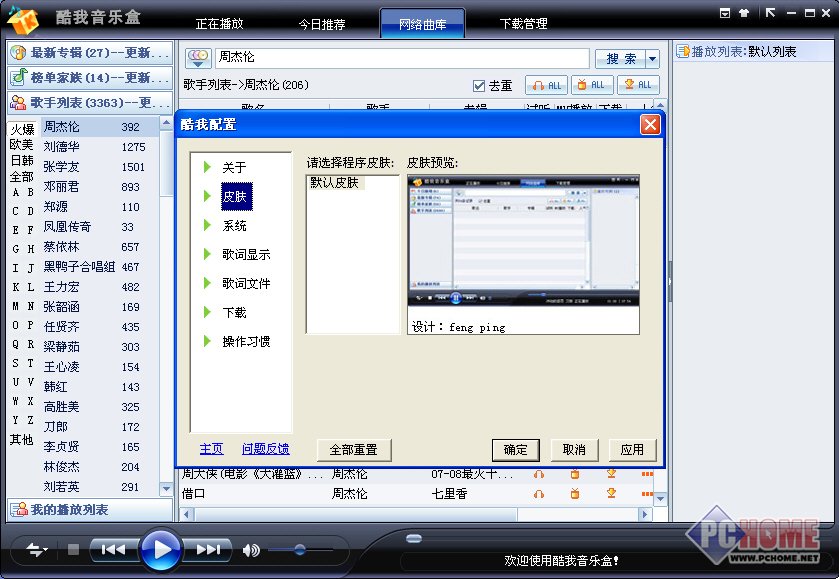839x579 pixels.
Task: Open 歌词文件 settings category
Action: click(246, 283)
